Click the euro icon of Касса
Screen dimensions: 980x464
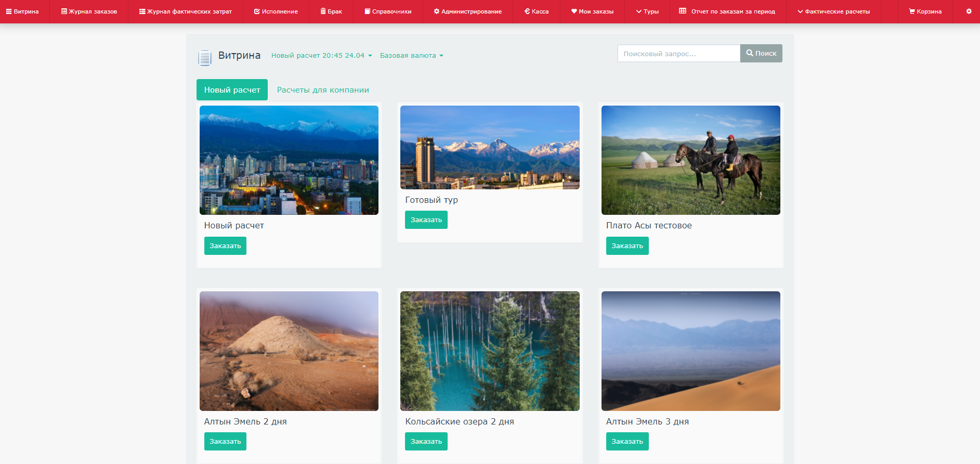click(527, 11)
